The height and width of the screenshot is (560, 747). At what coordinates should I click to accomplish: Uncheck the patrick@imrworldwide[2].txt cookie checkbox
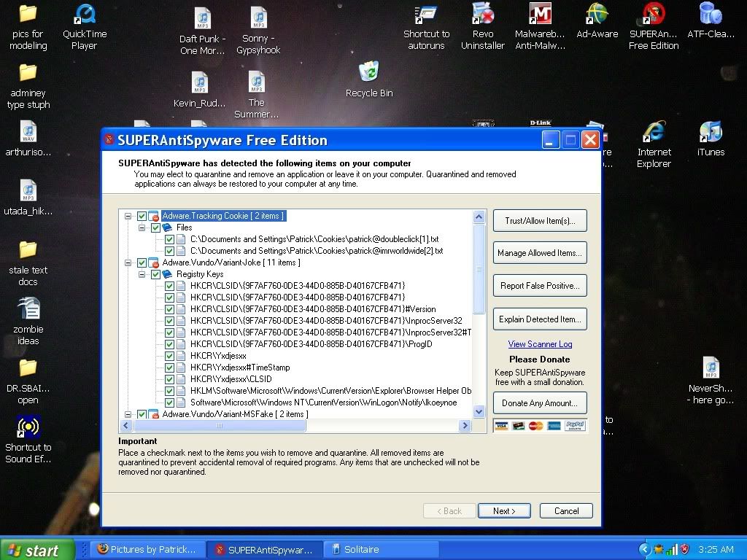(169, 251)
